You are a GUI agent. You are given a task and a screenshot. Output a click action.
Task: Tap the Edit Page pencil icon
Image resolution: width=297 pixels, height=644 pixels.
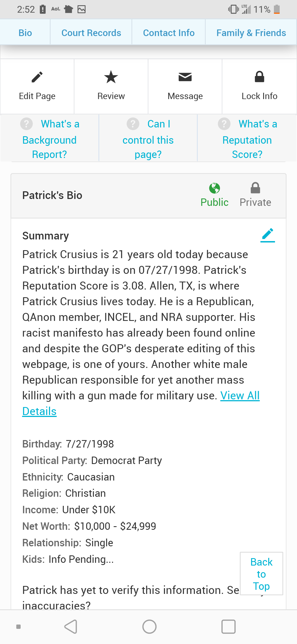(37, 77)
